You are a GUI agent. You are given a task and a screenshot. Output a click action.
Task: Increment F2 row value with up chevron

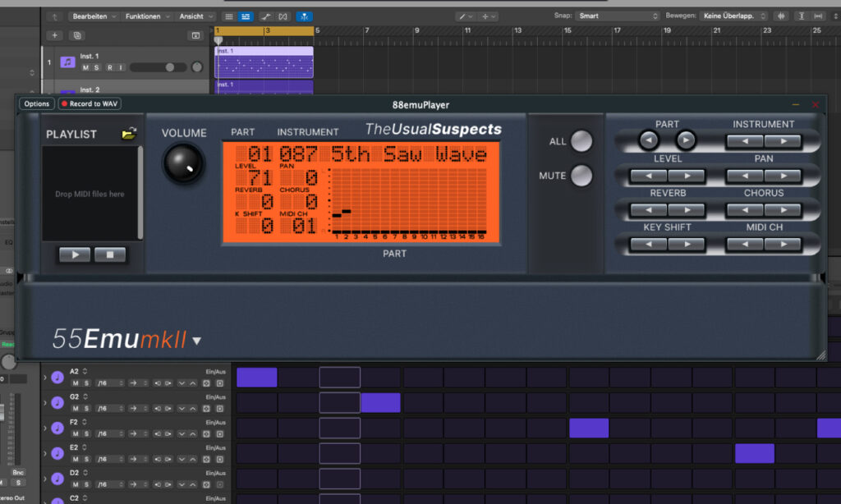[192, 433]
